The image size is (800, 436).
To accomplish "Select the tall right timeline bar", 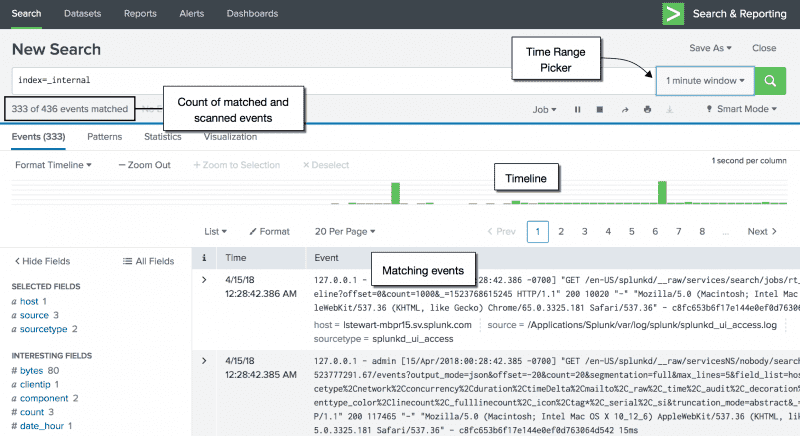I will click(x=662, y=193).
